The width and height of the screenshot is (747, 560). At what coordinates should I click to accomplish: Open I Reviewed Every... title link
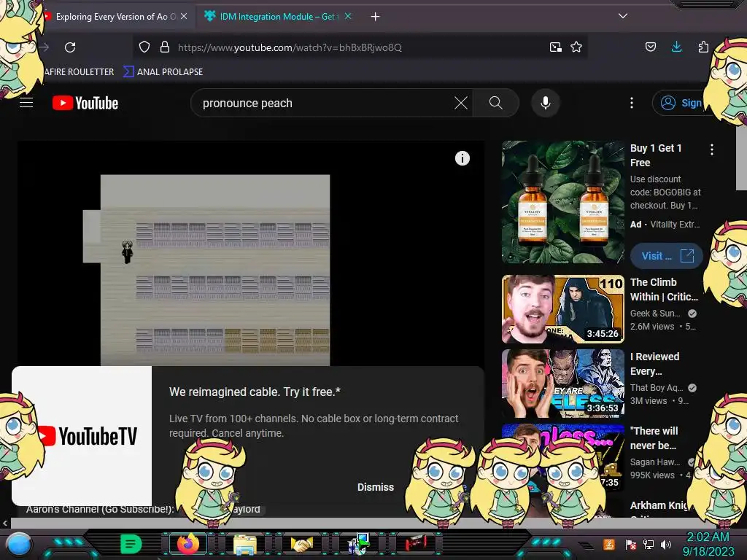click(654, 364)
